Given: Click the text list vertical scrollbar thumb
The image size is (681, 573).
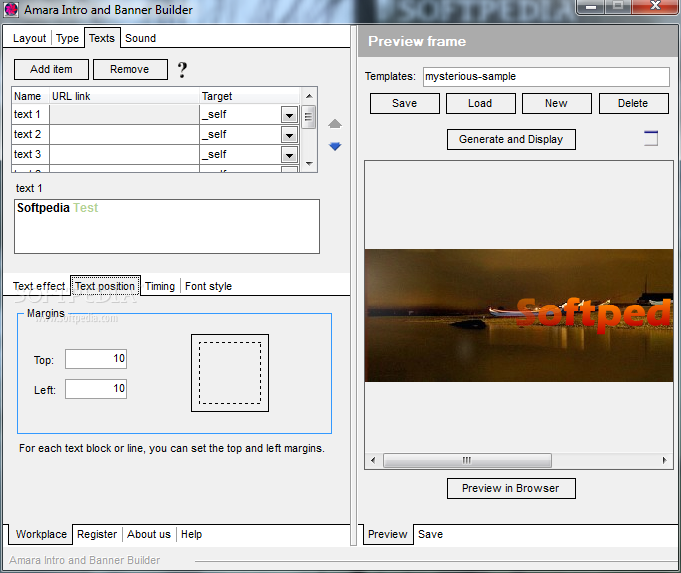Looking at the screenshot, I should click(309, 117).
